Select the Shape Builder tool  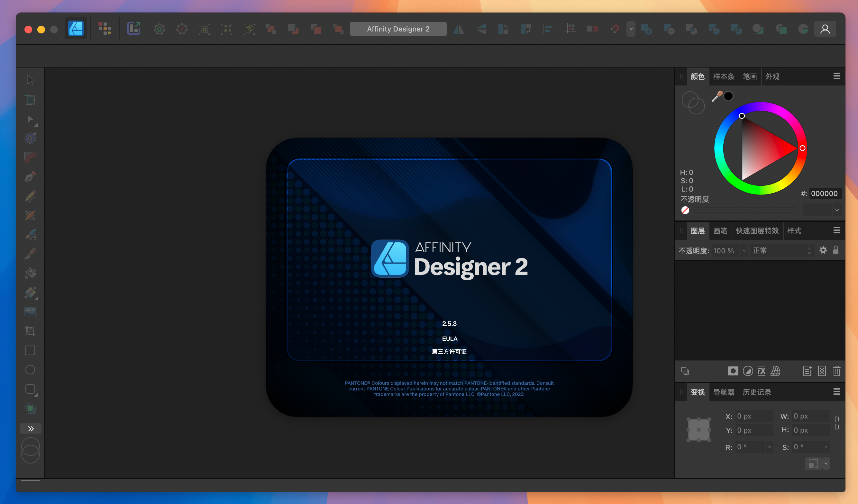coord(30,408)
